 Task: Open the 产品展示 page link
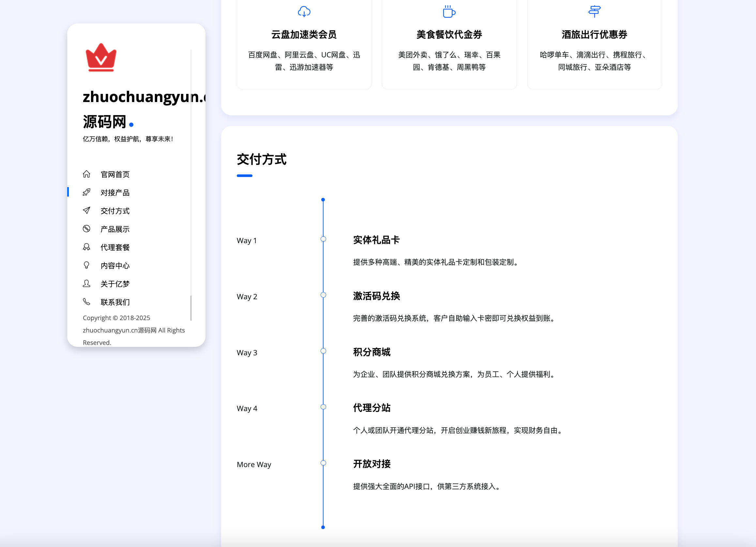[x=115, y=229]
